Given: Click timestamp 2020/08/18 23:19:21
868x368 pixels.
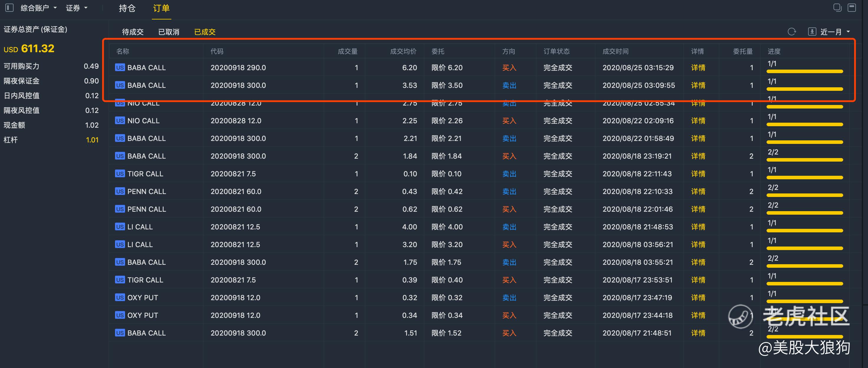Looking at the screenshot, I should (x=637, y=156).
